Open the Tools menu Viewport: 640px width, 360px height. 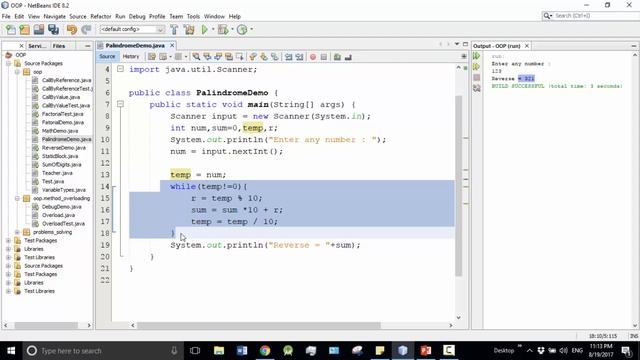193,16
